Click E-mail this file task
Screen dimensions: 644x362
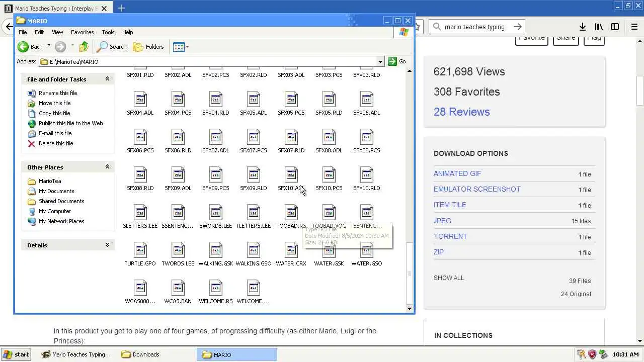tap(55, 133)
